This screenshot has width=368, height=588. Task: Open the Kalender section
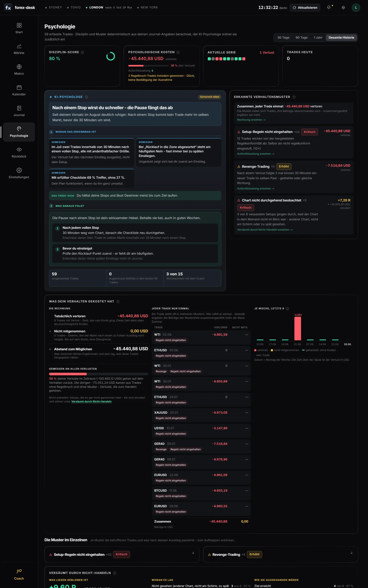19,90
